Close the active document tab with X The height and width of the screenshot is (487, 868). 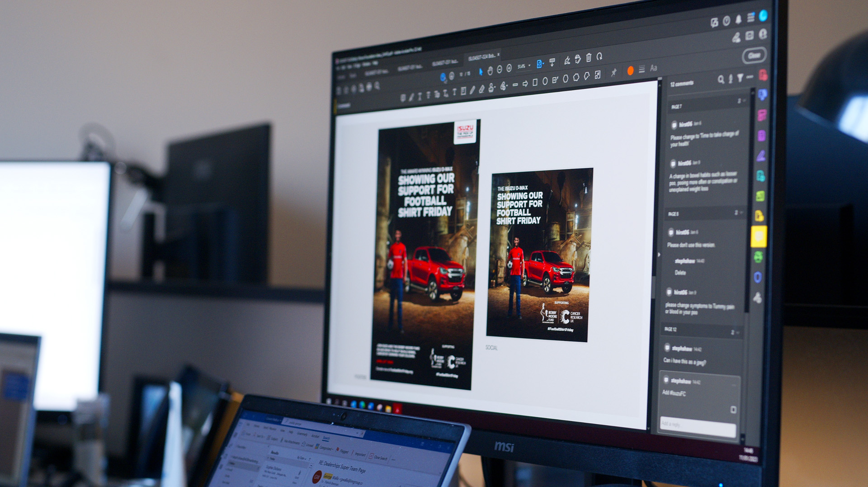(498, 55)
